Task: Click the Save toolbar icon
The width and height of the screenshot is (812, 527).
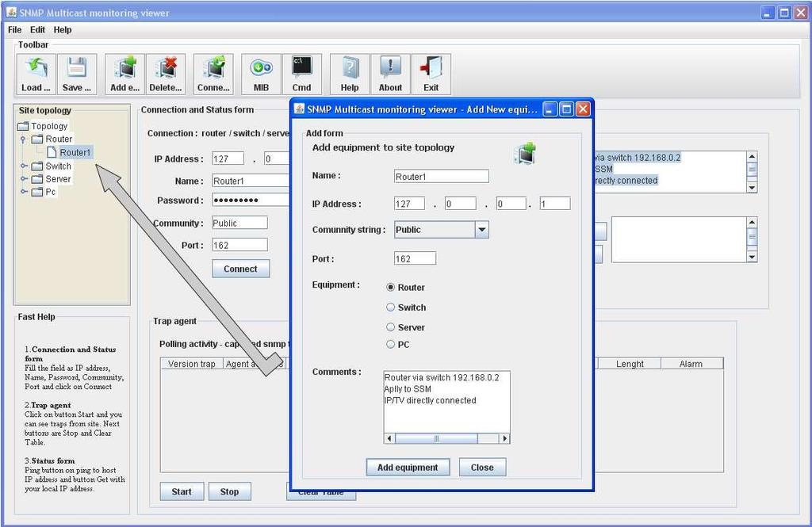Action: point(77,74)
